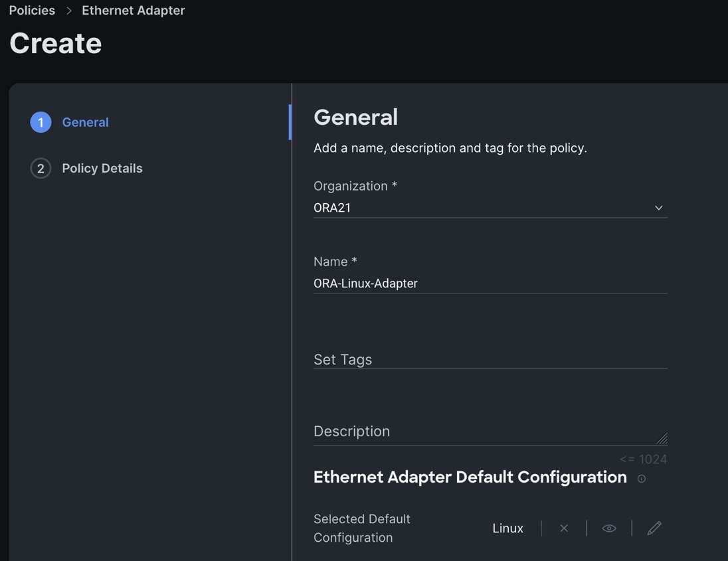
Task: Grab the Description field resize handle
Action: 662,439
